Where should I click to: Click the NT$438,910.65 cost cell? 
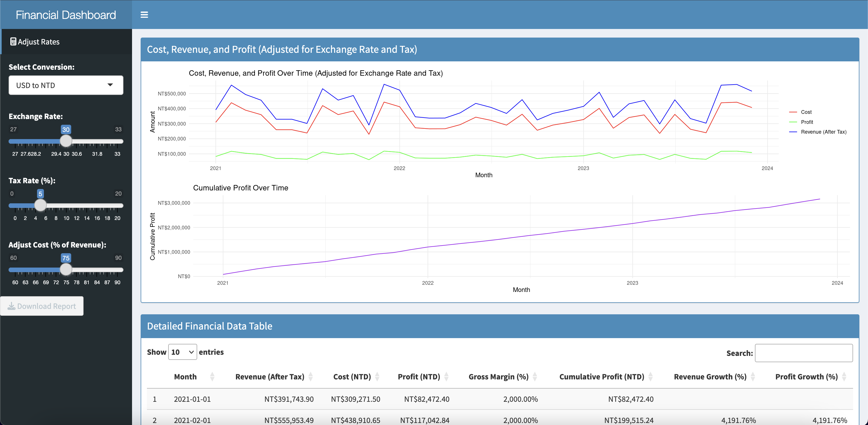(x=355, y=420)
